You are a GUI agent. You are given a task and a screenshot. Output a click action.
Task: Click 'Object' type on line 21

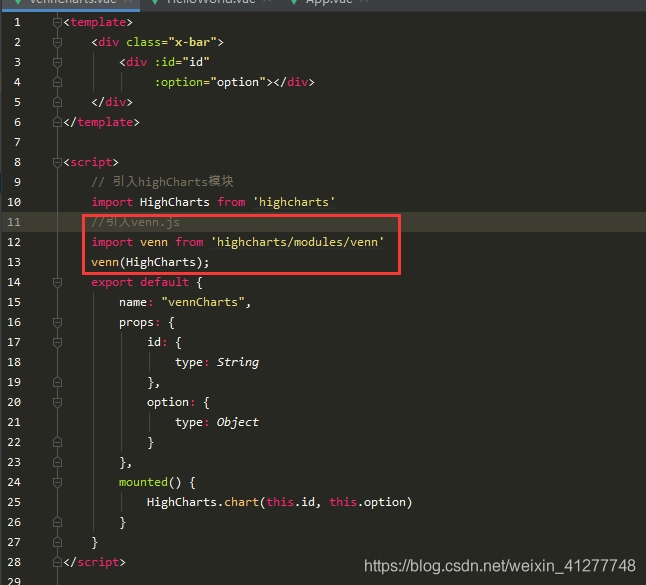pyautogui.click(x=238, y=422)
